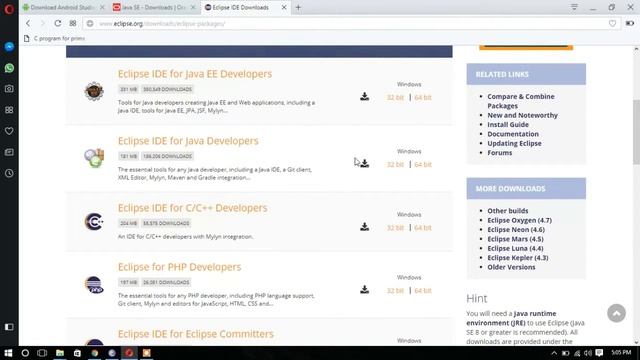Open Messenger in Opera sidebar

tap(9, 47)
